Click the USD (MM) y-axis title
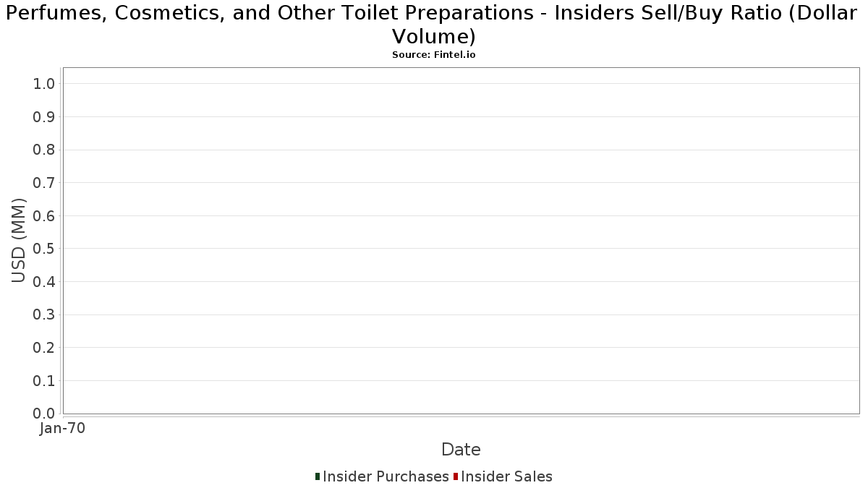868x488 pixels. (19, 240)
